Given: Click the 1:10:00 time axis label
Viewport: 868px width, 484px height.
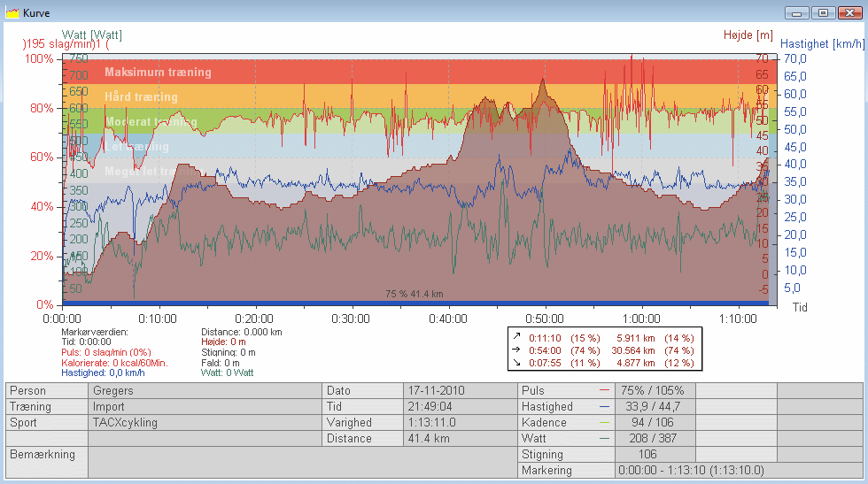Looking at the screenshot, I should [738, 319].
